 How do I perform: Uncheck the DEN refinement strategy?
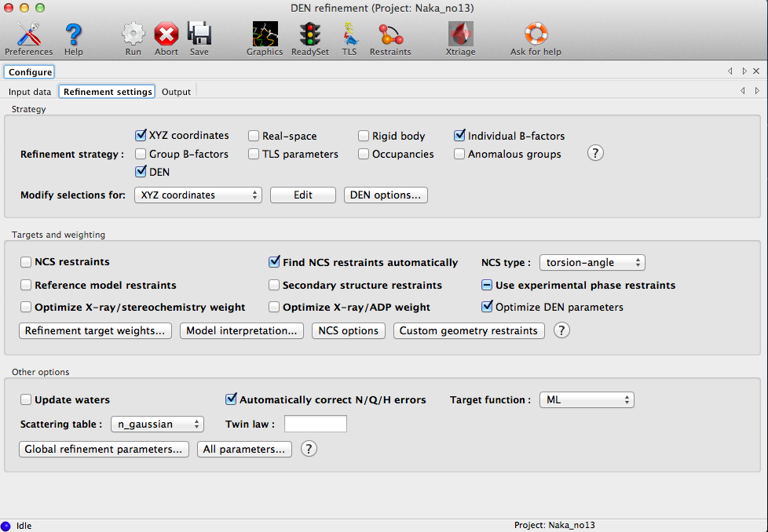point(141,172)
